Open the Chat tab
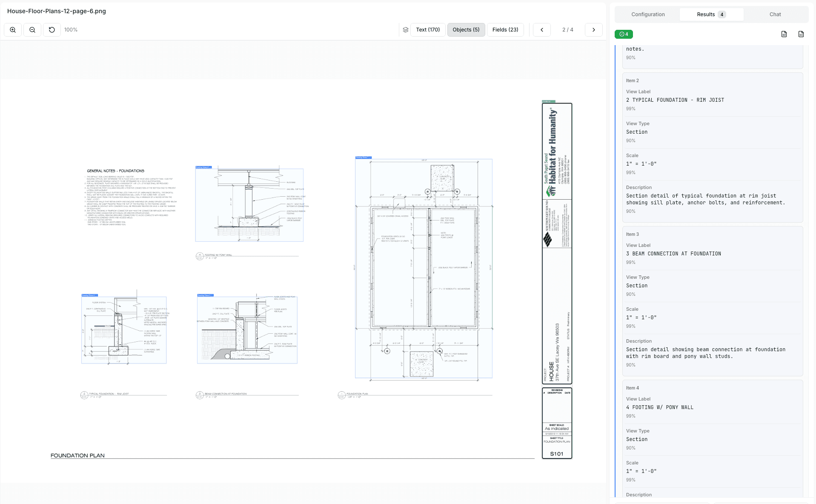 click(x=775, y=14)
